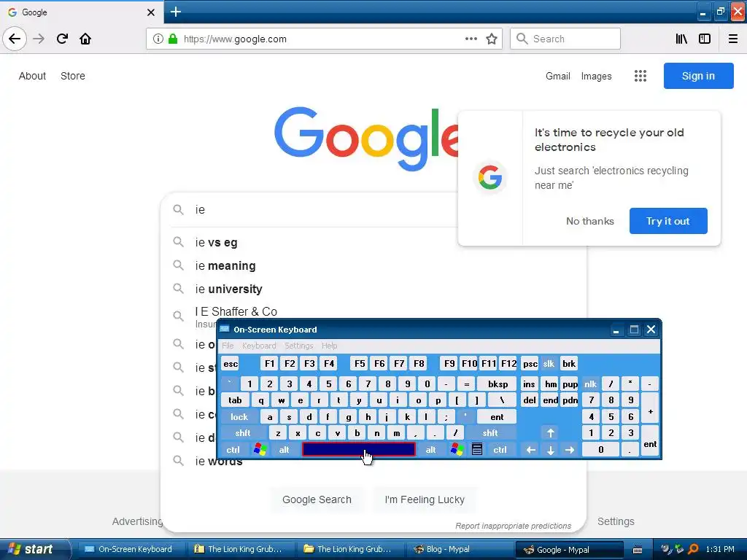Select suggestion 'I E Shaffer & Co'
747x560 pixels.
tap(236, 311)
